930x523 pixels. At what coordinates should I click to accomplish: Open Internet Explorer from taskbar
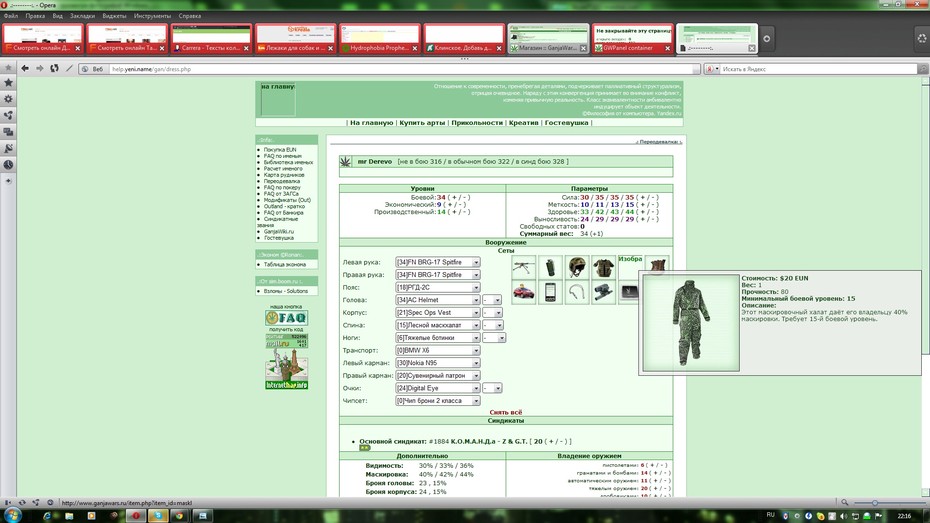pos(47,516)
